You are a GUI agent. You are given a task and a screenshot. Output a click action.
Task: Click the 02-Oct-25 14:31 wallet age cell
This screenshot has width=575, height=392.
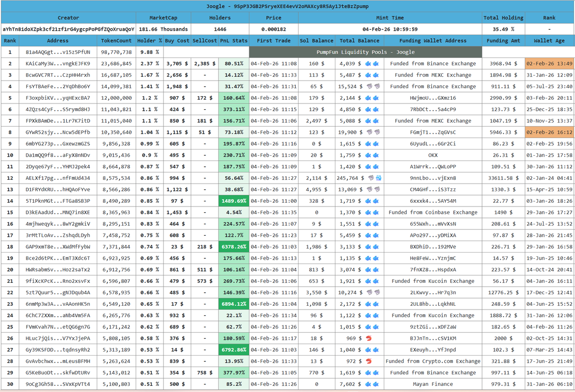click(x=550, y=338)
